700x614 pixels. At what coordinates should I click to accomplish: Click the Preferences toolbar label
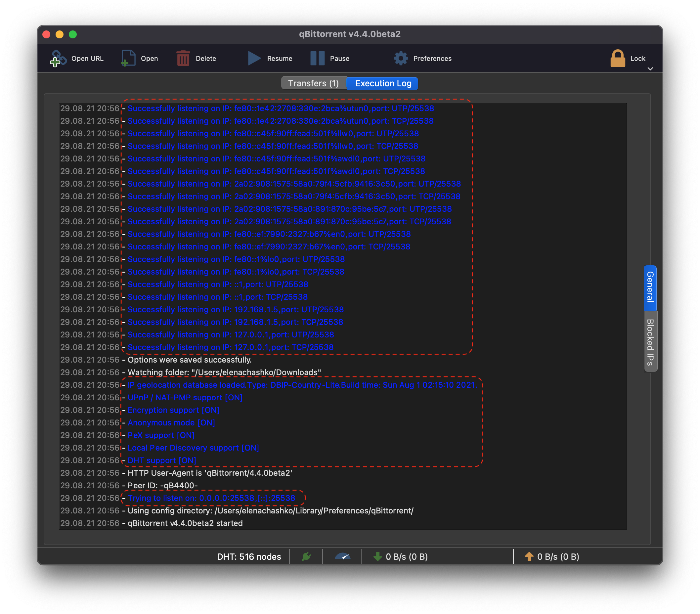click(x=432, y=59)
